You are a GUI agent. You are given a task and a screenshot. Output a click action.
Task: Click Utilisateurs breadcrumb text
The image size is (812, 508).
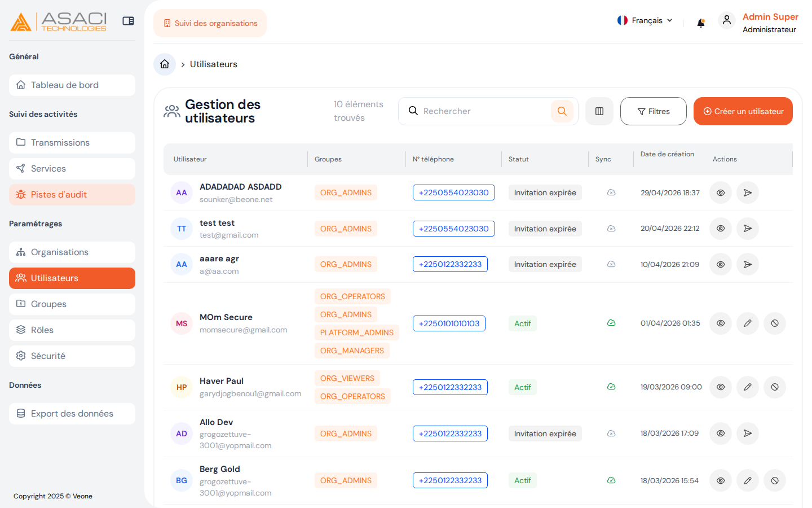click(214, 64)
